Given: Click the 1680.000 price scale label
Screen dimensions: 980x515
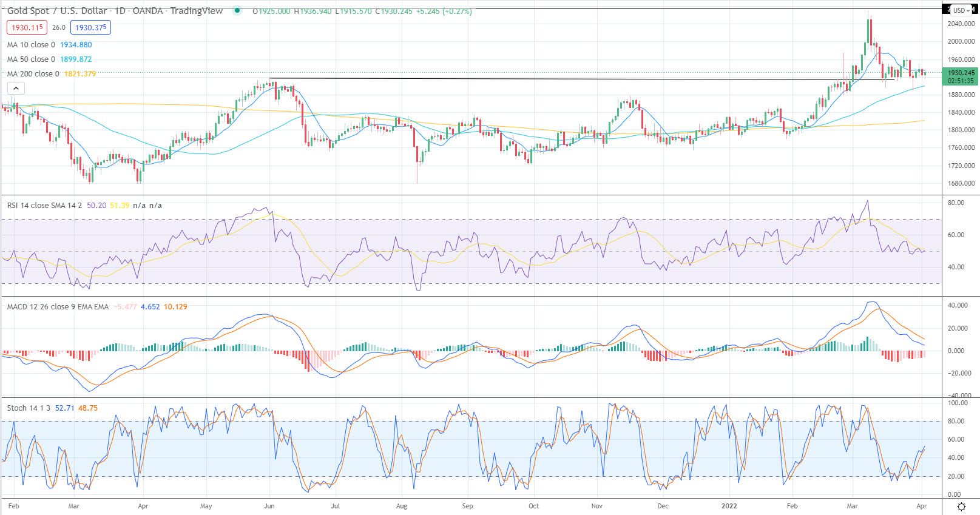Looking at the screenshot, I should pyautogui.click(x=961, y=183).
